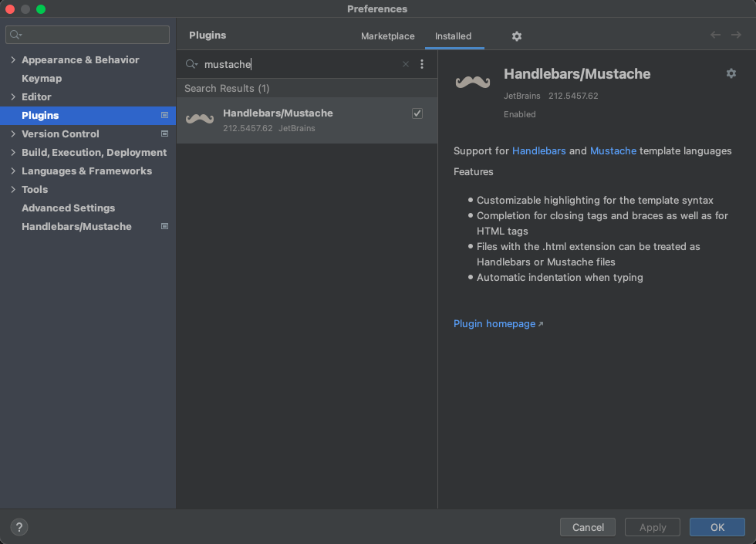Open the Mustache link in description
This screenshot has width=756, height=544.
[613, 151]
